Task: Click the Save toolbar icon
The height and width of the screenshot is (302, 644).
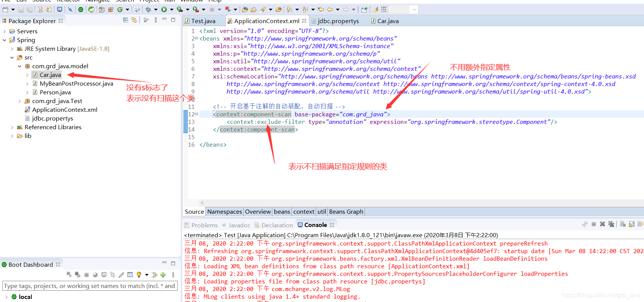Action: point(21,9)
